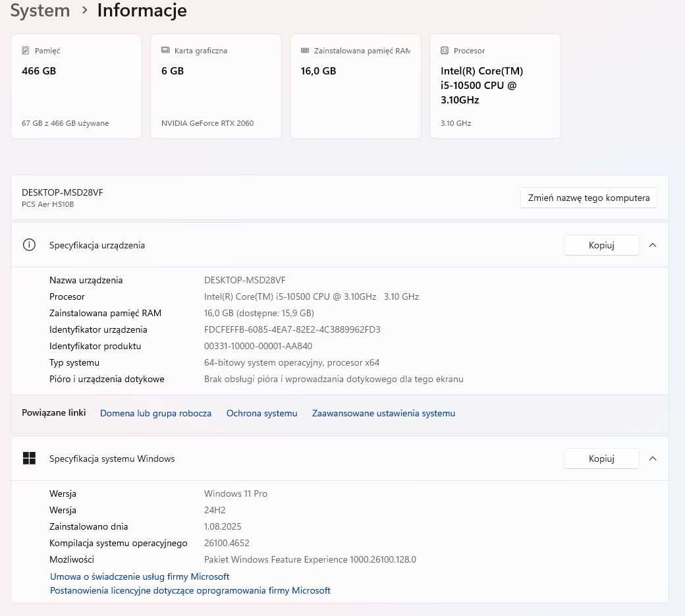Click the Identyfikator produktu label
Screen dimensions: 685x616
coord(95,346)
